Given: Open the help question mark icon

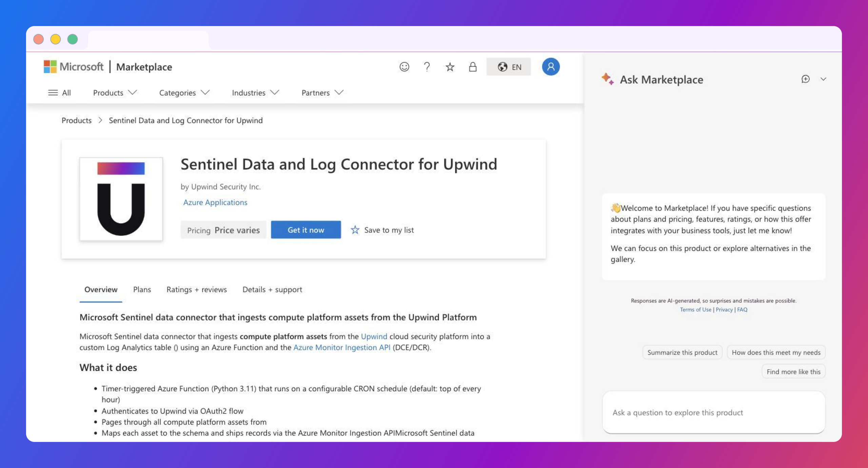Looking at the screenshot, I should tap(427, 67).
